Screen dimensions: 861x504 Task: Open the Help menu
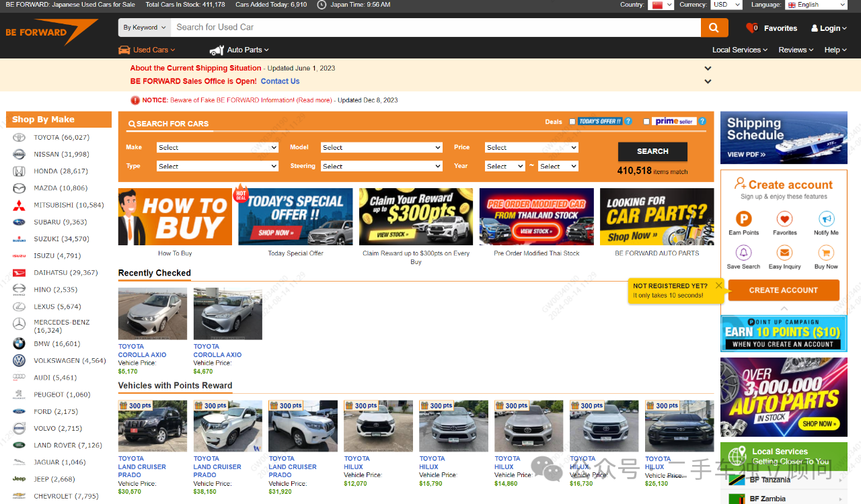[836, 50]
